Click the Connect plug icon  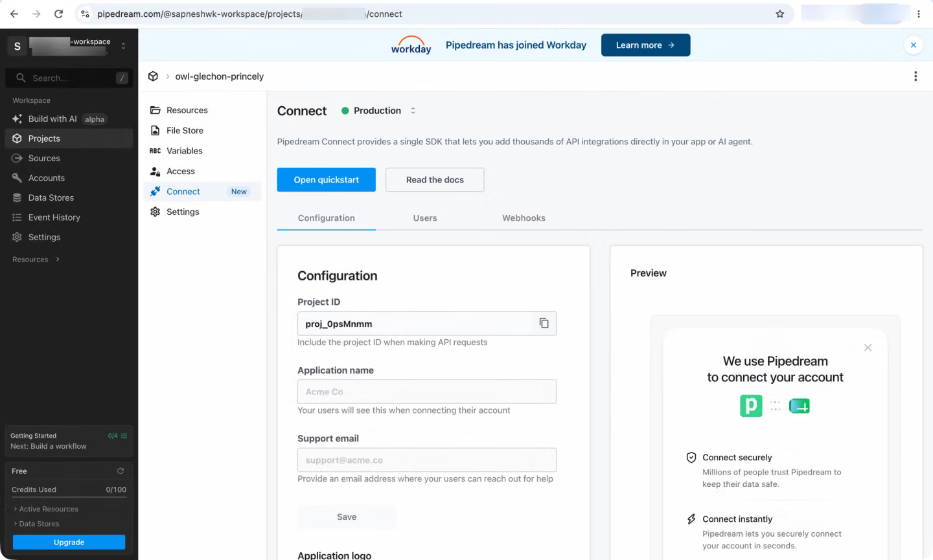pos(155,192)
